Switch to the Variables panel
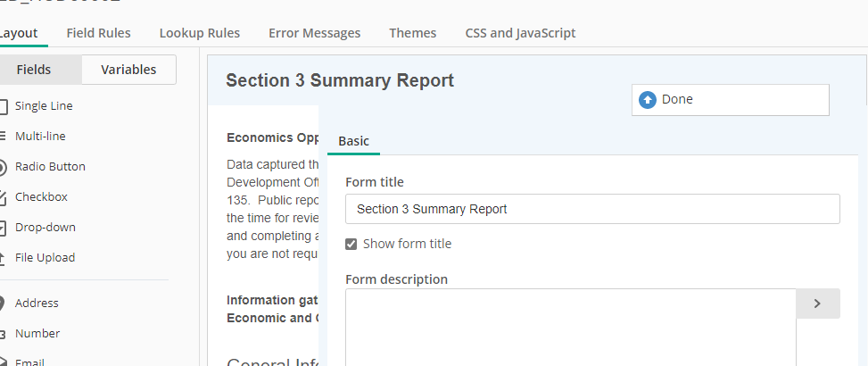Image resolution: width=868 pixels, height=366 pixels. point(128,70)
